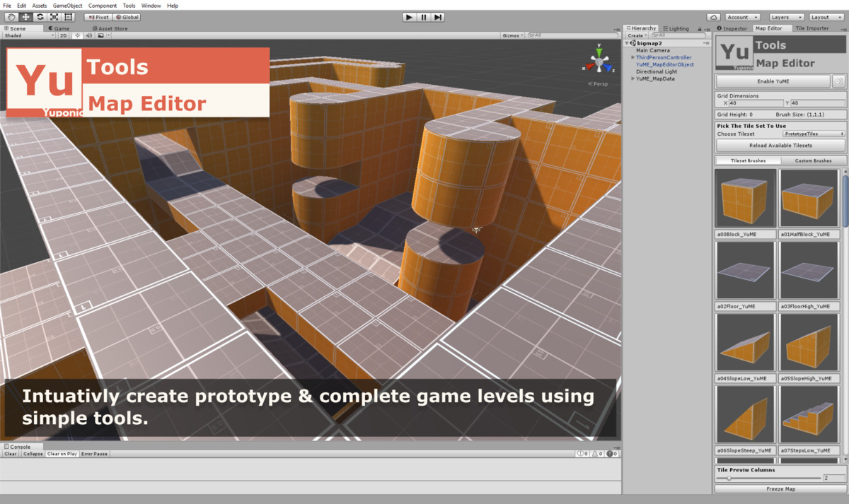Screen dimensions: 849x504
Task: Click the Grid Dimensions Y field
Action: click(817, 103)
